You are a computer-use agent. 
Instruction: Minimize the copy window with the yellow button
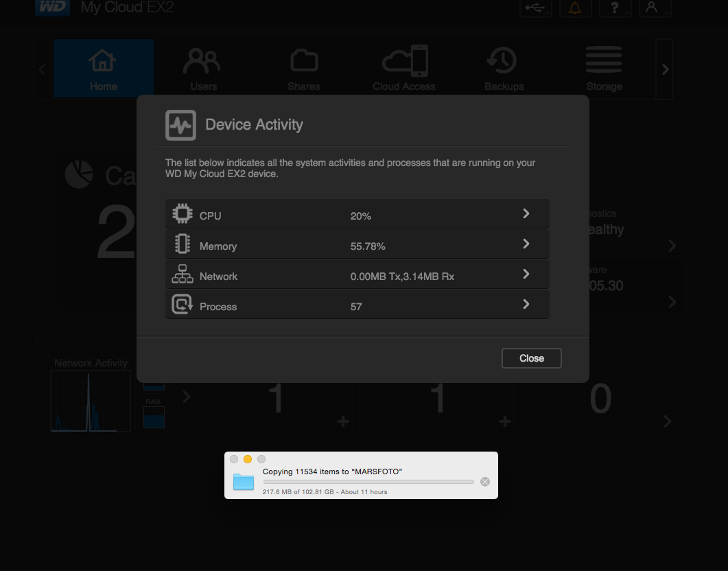click(248, 459)
